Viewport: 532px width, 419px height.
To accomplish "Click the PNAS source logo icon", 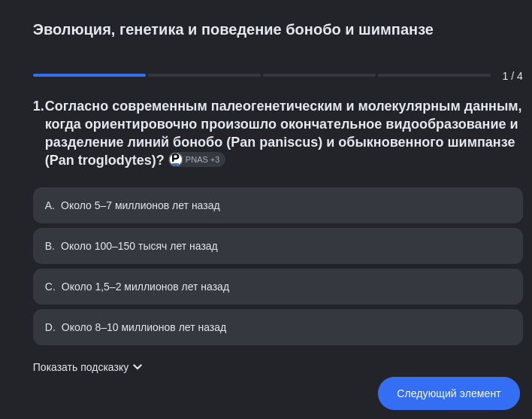I will pyautogui.click(x=176, y=159).
